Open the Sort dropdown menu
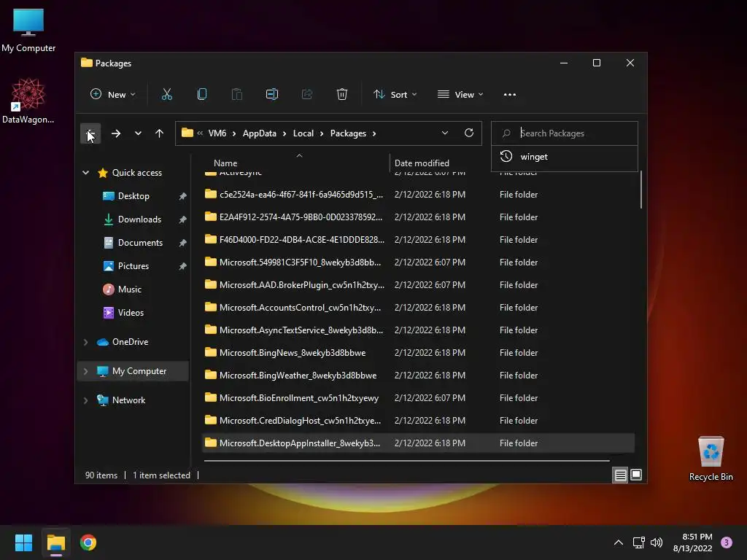 click(x=395, y=94)
